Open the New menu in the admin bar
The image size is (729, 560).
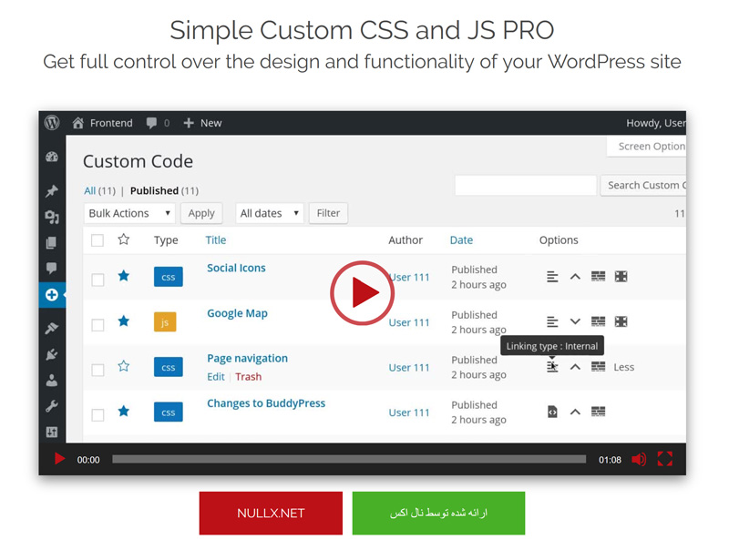click(201, 123)
